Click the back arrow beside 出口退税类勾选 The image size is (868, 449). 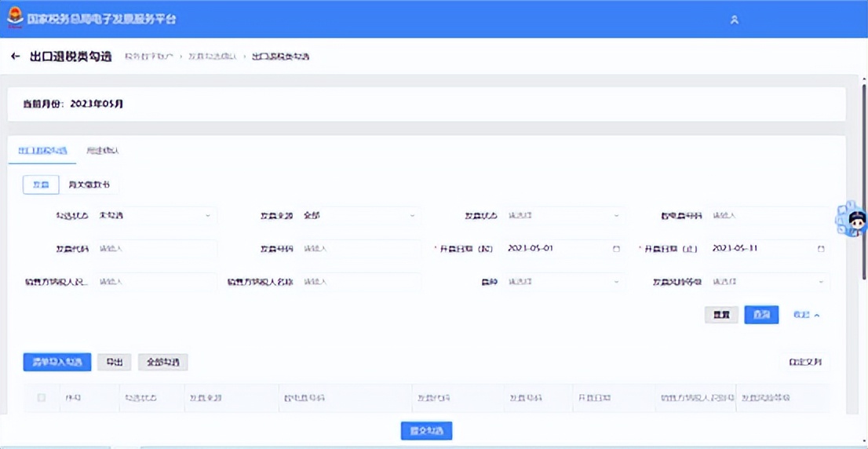[x=16, y=57]
